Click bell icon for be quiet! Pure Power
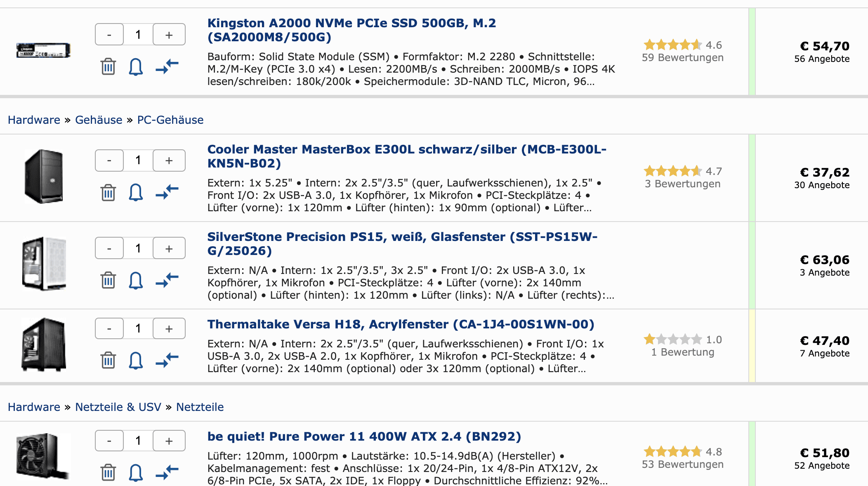The image size is (868, 486). 136,472
